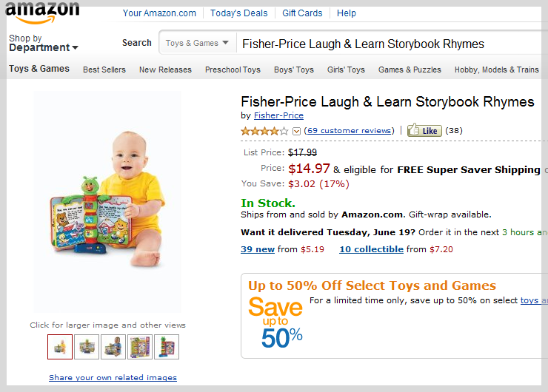
Task: Open the 69 customer reviews link
Action: [x=349, y=131]
